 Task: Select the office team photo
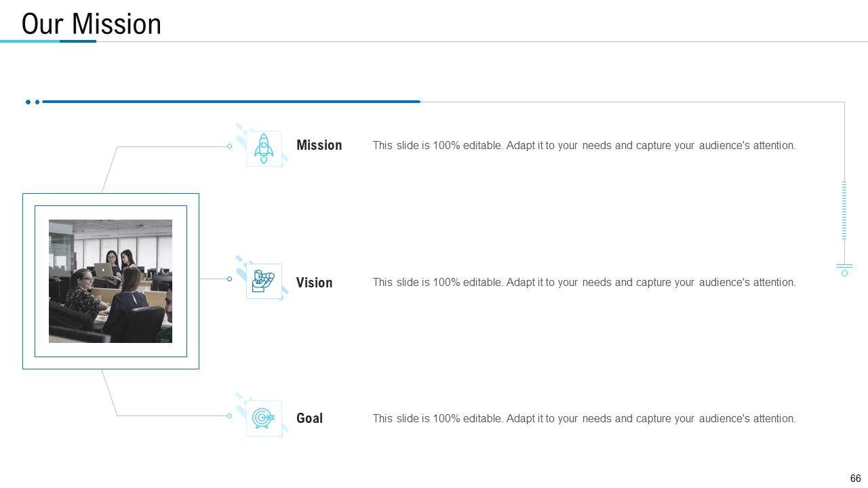click(x=111, y=281)
